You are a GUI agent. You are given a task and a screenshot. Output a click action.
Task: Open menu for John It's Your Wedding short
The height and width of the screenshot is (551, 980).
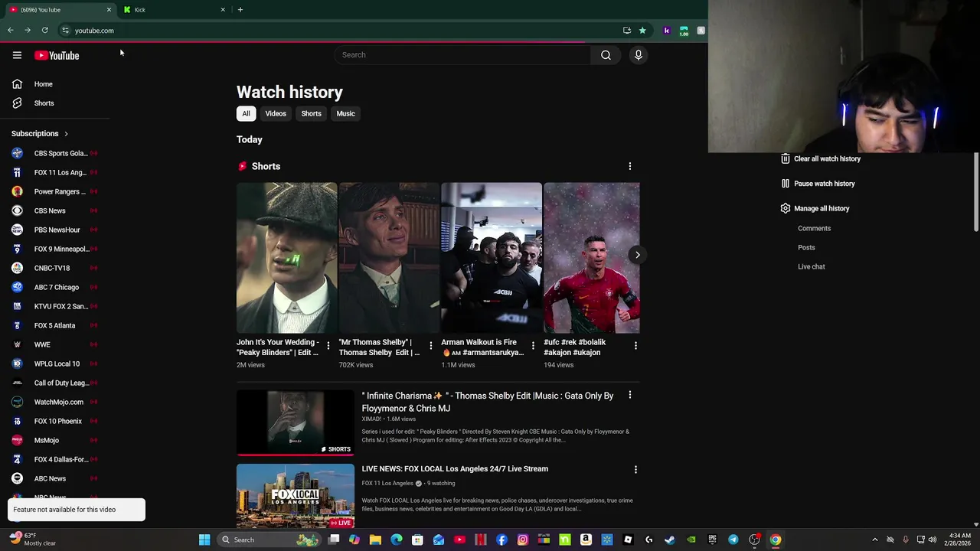pos(328,346)
